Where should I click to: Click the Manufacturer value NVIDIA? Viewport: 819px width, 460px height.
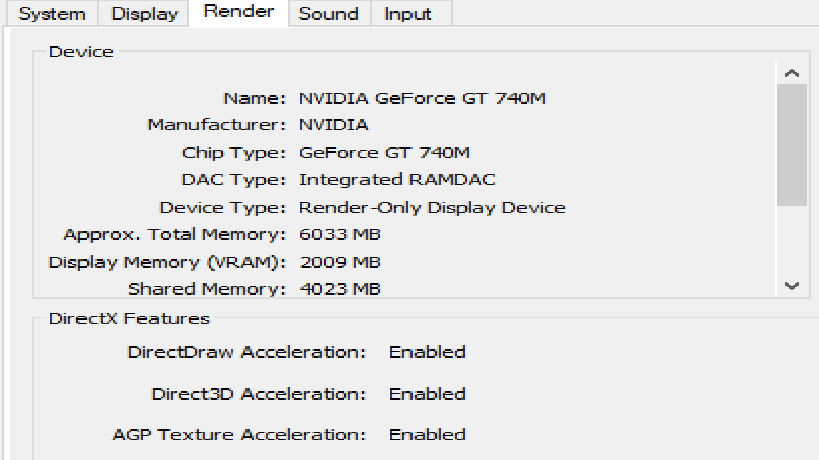click(x=333, y=125)
